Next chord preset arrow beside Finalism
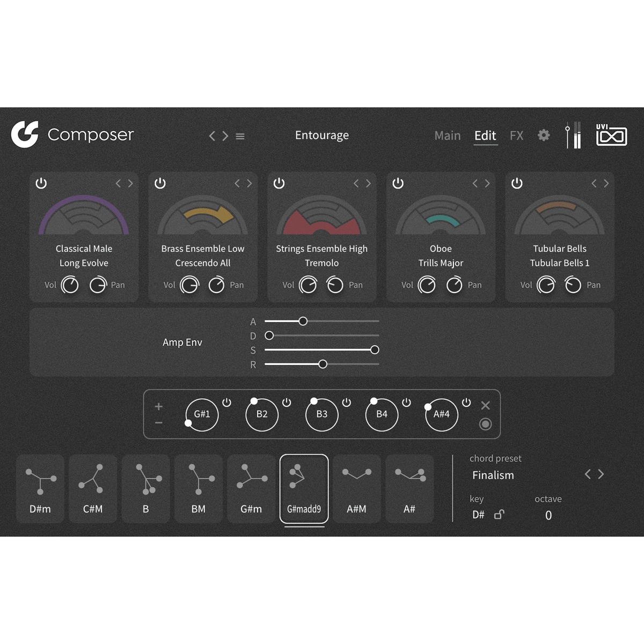The image size is (644, 644). 601,474
